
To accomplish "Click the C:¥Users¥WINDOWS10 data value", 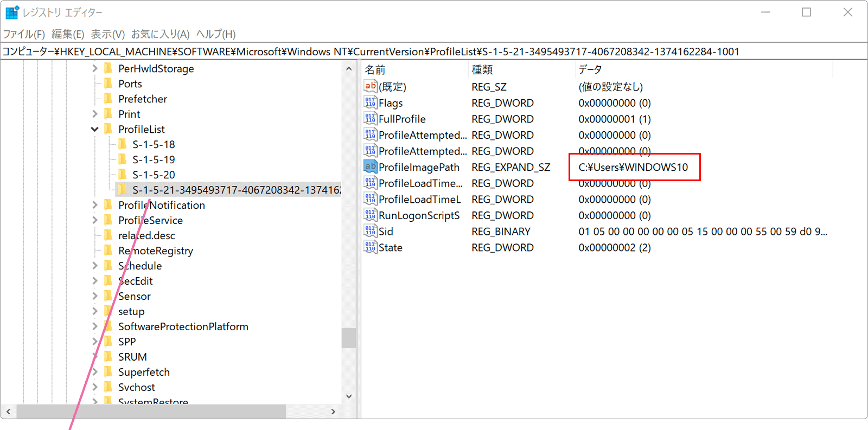I will pyautogui.click(x=633, y=167).
